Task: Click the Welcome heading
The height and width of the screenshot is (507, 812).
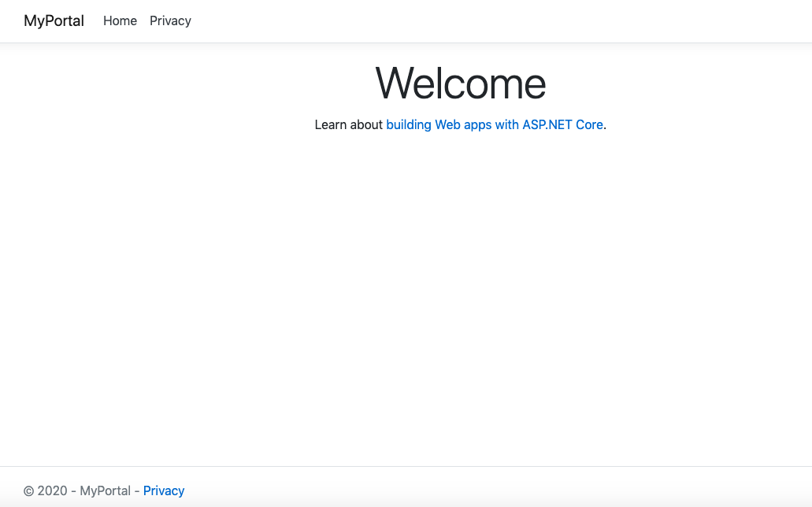Action: point(460,83)
